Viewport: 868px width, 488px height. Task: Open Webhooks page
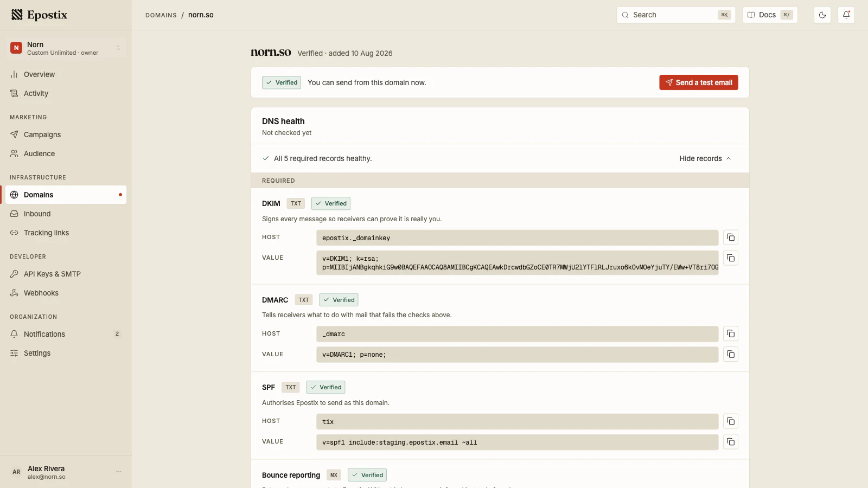click(66, 293)
